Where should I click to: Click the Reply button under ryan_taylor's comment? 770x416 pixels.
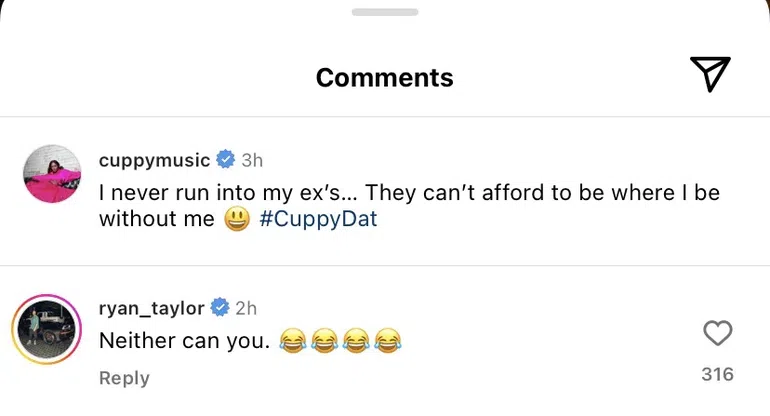click(124, 378)
